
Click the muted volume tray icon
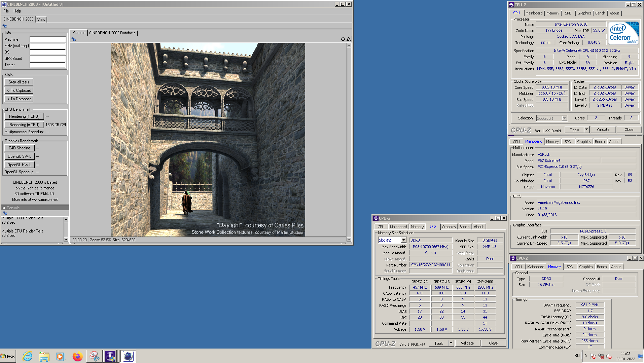click(x=609, y=356)
